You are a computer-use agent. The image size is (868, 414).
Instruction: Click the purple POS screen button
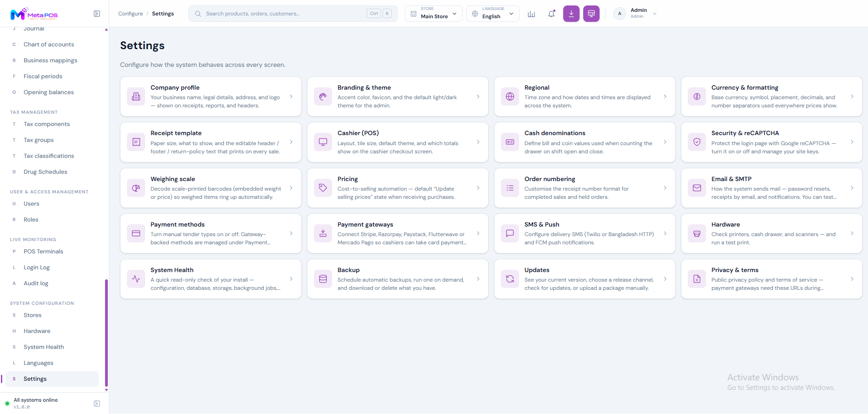591,14
